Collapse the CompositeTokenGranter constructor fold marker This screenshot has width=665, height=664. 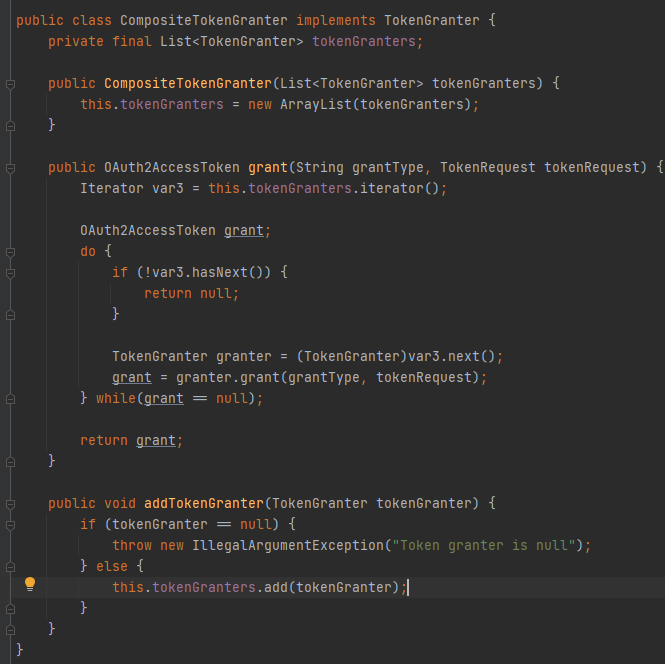11,84
